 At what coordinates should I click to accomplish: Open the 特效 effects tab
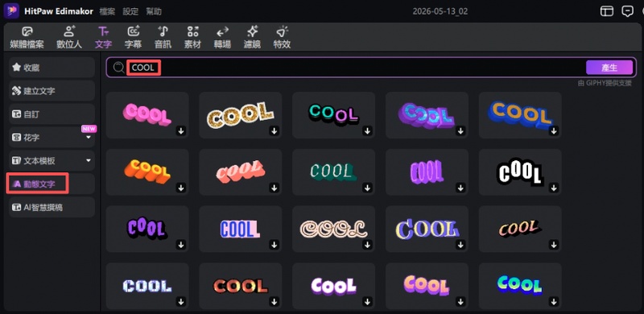(x=282, y=37)
